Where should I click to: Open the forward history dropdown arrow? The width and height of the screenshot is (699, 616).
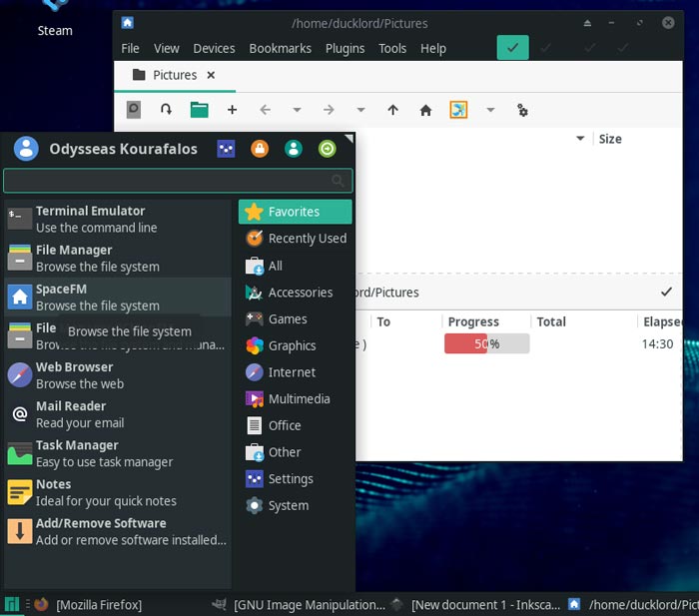tap(360, 110)
